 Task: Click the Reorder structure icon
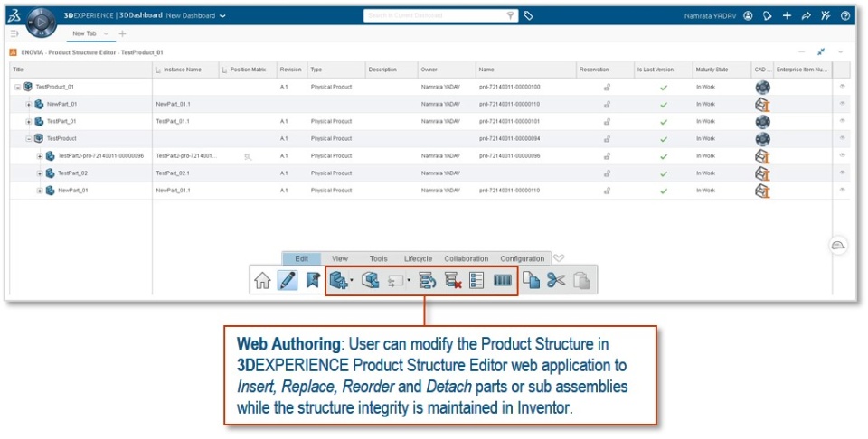pyautogui.click(x=428, y=280)
